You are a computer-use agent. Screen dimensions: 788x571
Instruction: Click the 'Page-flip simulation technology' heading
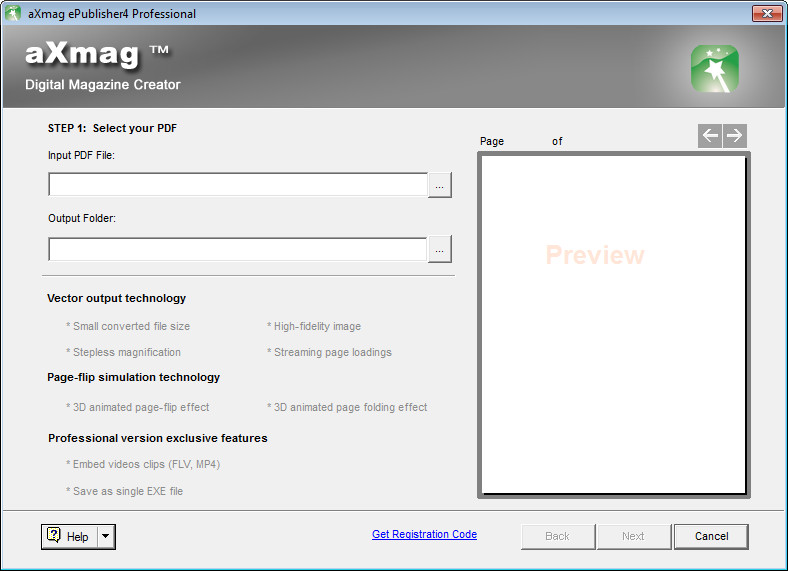pyautogui.click(x=134, y=377)
